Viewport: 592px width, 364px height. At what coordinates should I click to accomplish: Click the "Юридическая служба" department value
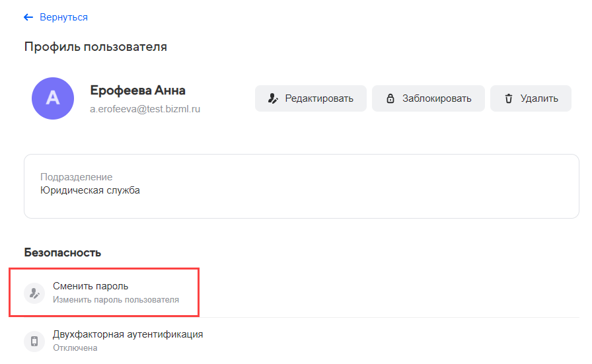pos(90,190)
